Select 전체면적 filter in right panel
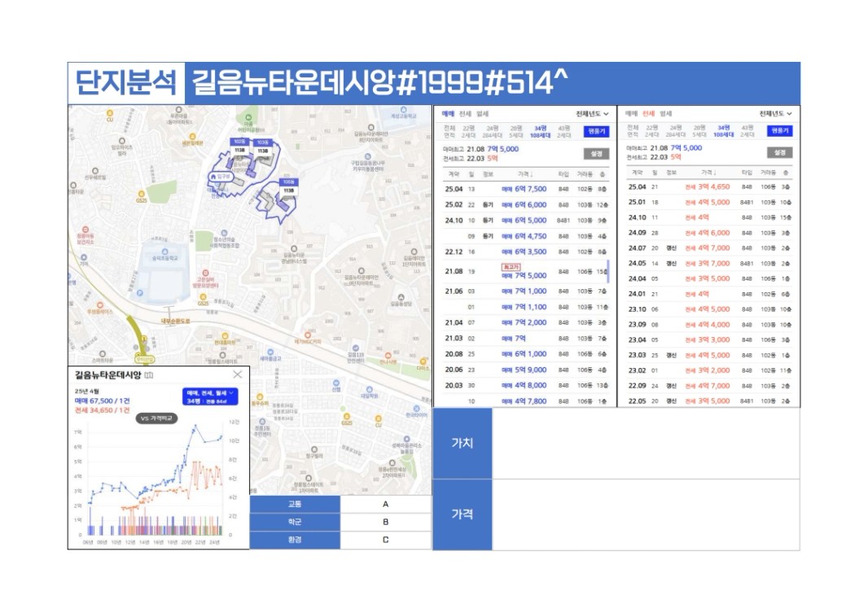Screen dimensions: 868x613 [x=633, y=131]
